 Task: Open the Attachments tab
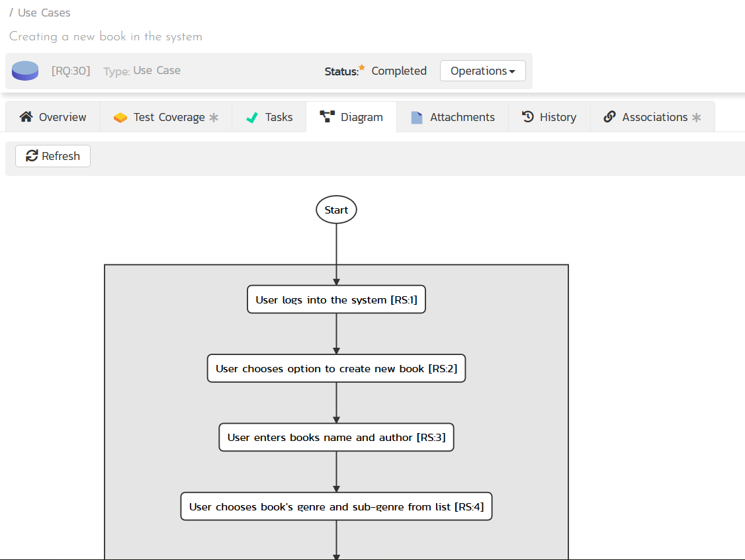462,117
